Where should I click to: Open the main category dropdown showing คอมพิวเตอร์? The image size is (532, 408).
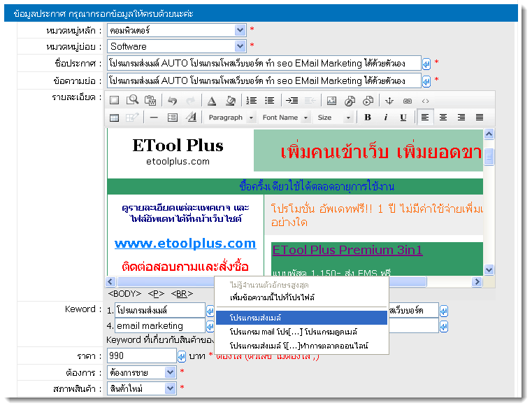coord(177,30)
